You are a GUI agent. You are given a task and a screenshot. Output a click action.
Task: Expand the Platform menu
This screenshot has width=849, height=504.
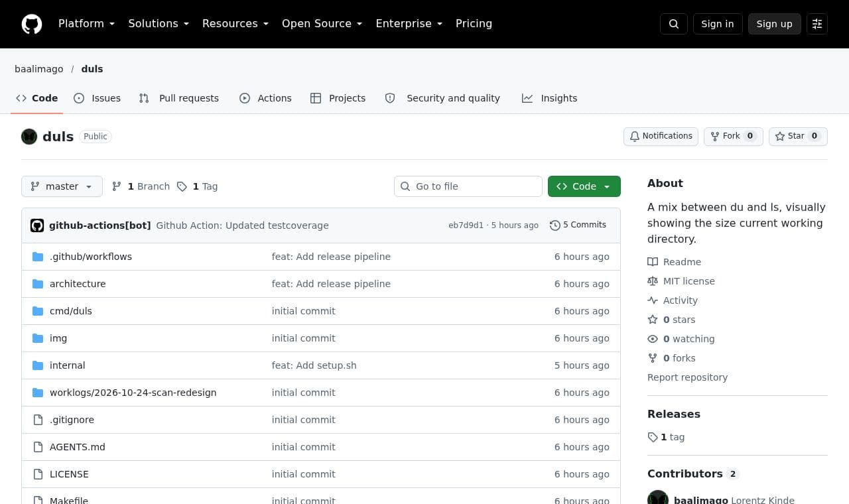86,24
